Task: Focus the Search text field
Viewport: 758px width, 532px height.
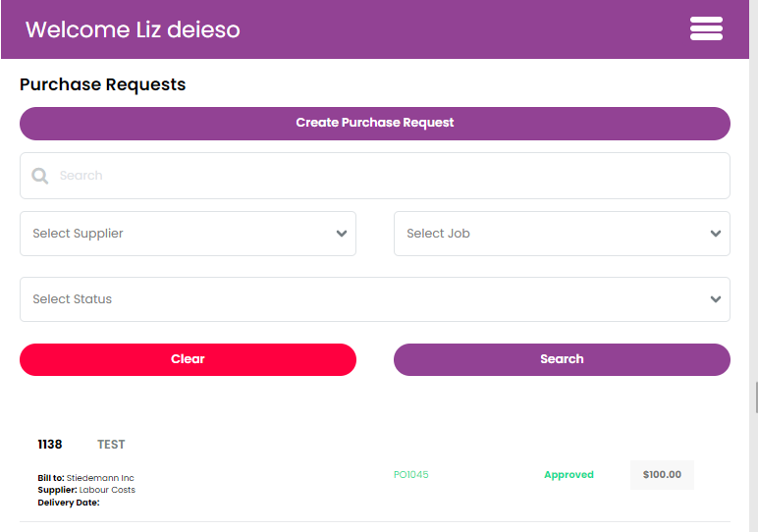Action: pyautogui.click(x=375, y=176)
